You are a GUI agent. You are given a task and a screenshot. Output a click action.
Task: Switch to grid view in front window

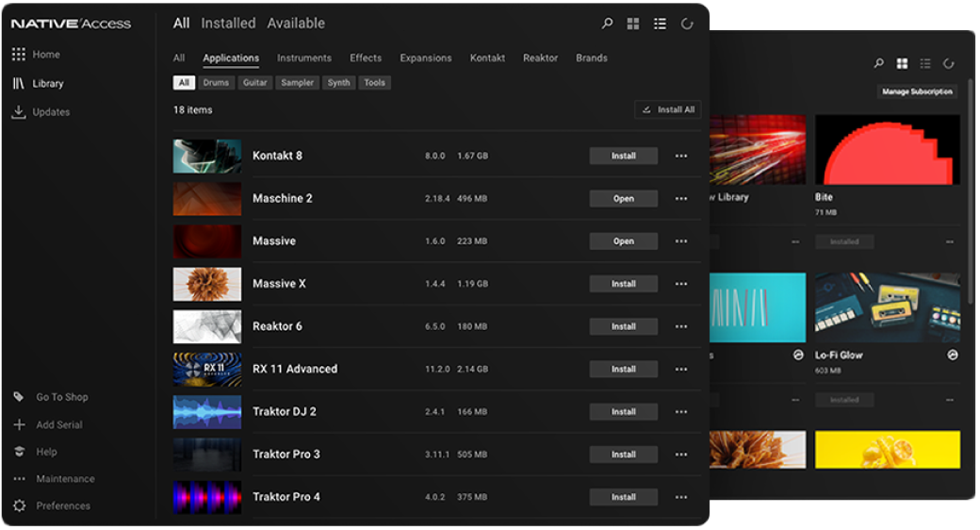click(x=633, y=24)
